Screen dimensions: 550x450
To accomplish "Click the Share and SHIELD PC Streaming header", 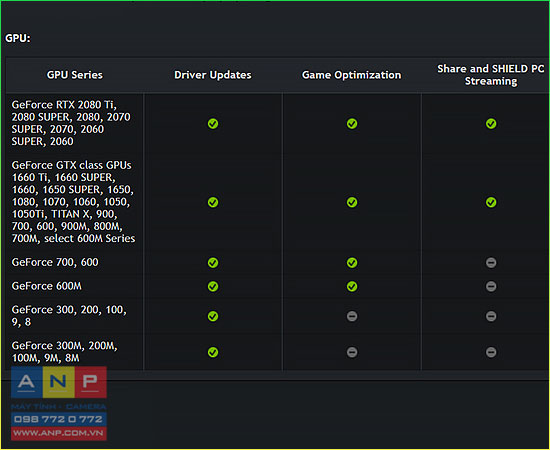I will [491, 75].
